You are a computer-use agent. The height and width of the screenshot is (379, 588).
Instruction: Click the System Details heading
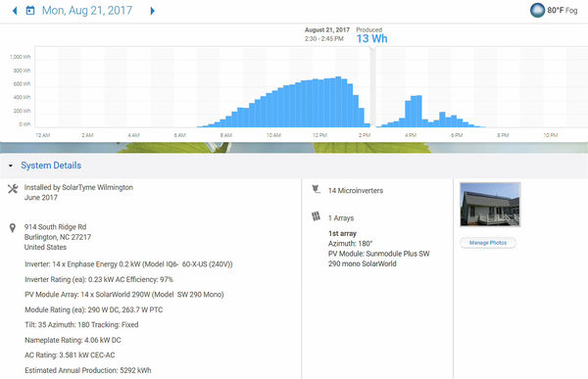51,166
